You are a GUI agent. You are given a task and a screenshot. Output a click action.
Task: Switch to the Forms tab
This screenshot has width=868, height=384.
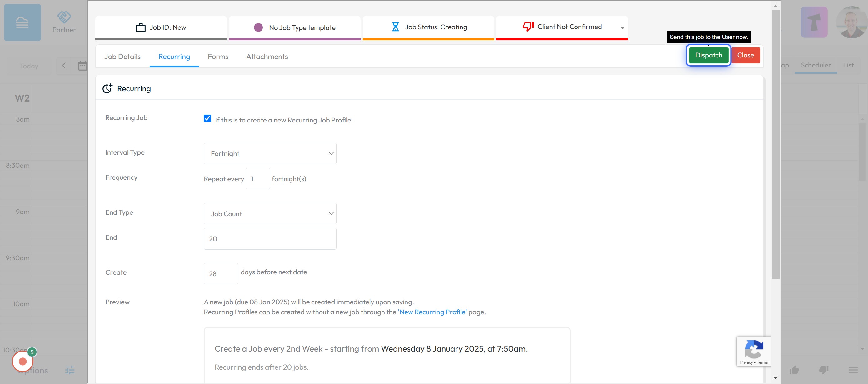[218, 57]
